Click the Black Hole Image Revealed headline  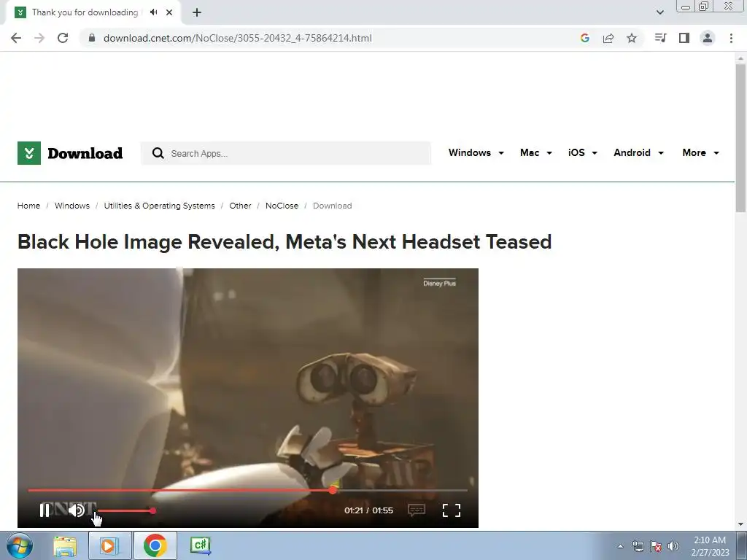[x=285, y=242]
